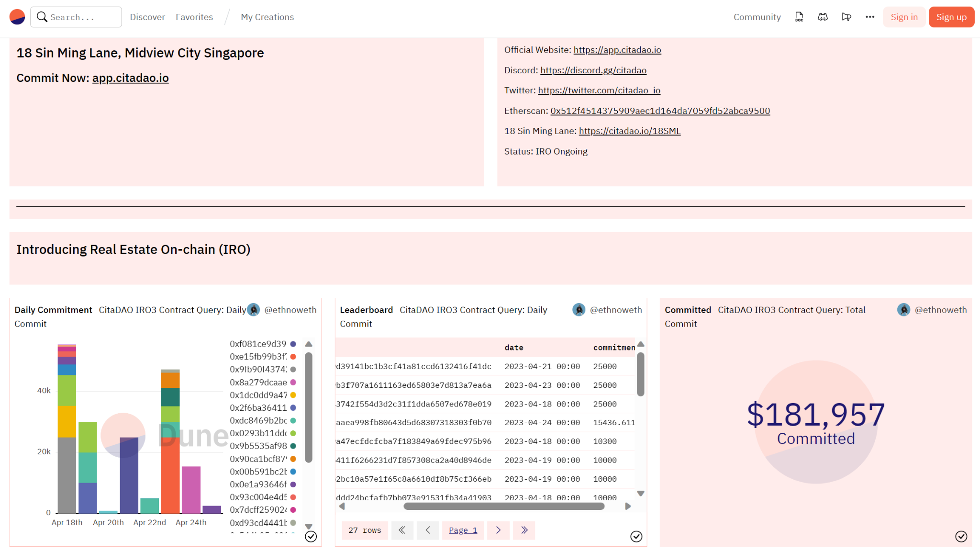Open the Favorites menu item
This screenshot has height=552, width=980.
[194, 17]
